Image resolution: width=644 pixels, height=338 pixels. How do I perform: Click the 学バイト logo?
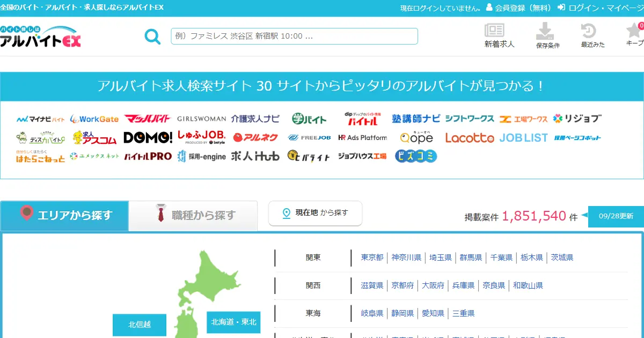pos(309,119)
